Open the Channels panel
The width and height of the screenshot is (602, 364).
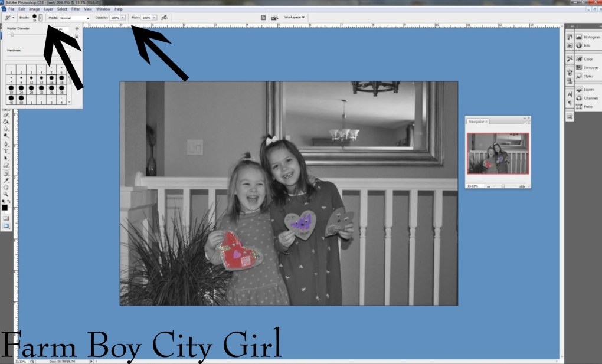click(590, 98)
